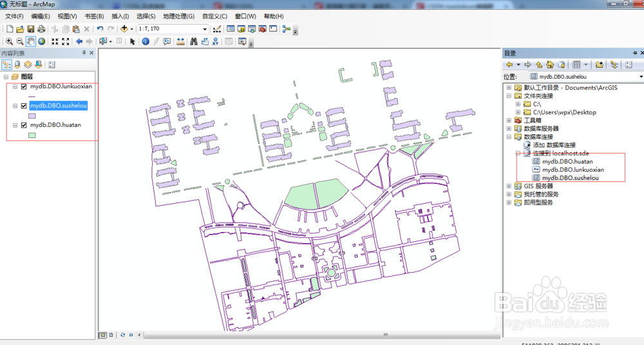Image resolution: width=644 pixels, height=345 pixels.
Task: Expand the C:\ folder connection
Action: pyautogui.click(x=518, y=104)
